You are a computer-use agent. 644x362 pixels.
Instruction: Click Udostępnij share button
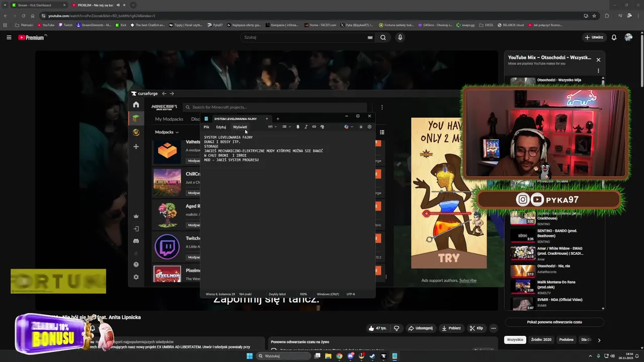point(420,328)
